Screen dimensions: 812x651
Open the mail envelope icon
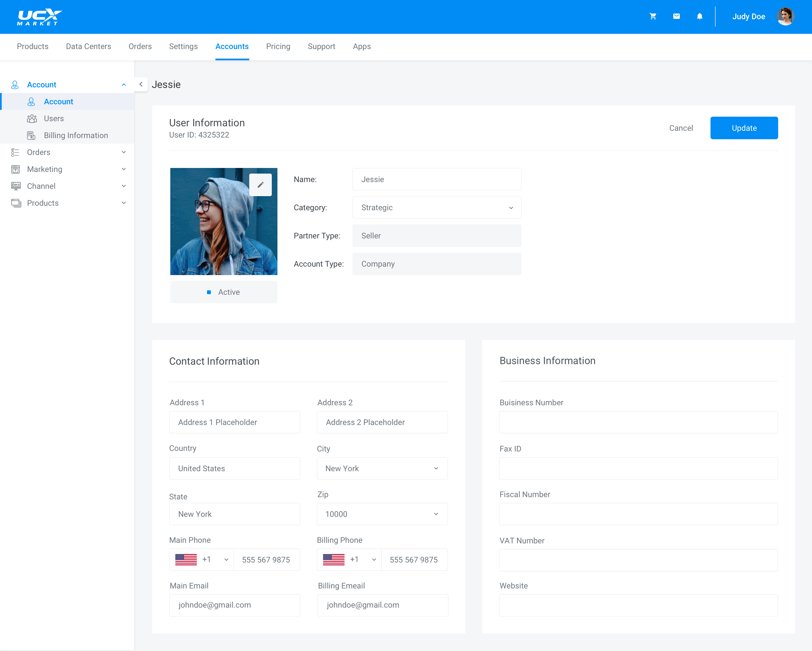(676, 17)
